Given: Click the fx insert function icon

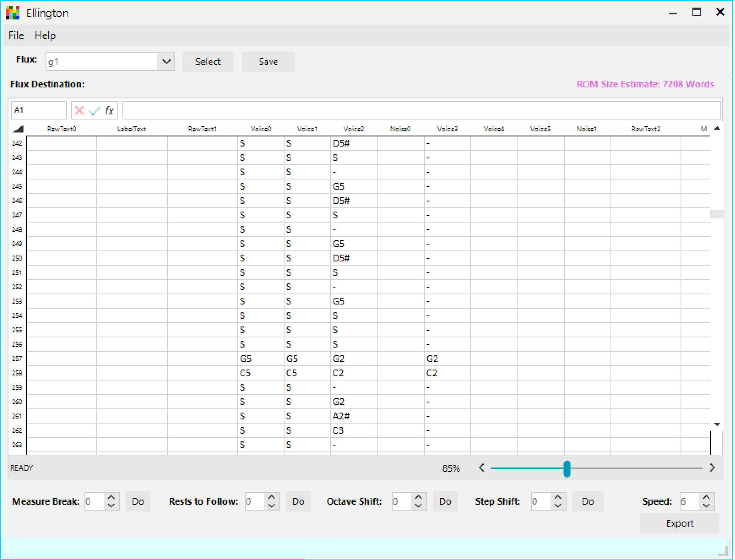Looking at the screenshot, I should pyautogui.click(x=109, y=111).
